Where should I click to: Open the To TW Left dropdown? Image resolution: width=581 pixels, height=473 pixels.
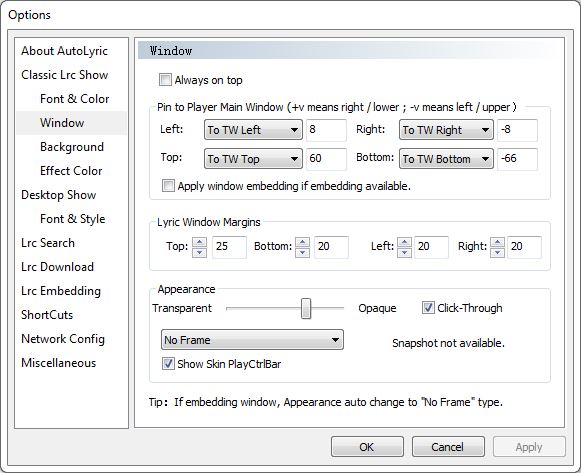[x=253, y=130]
